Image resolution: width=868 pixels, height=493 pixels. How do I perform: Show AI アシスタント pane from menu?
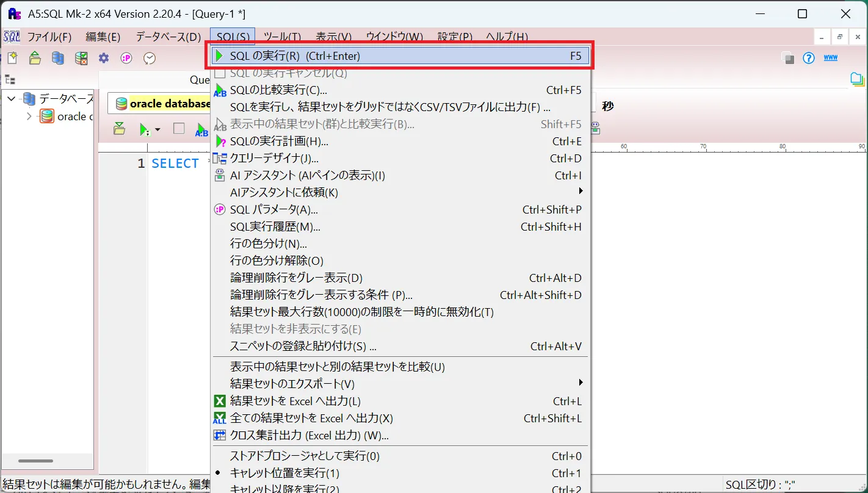pos(400,175)
